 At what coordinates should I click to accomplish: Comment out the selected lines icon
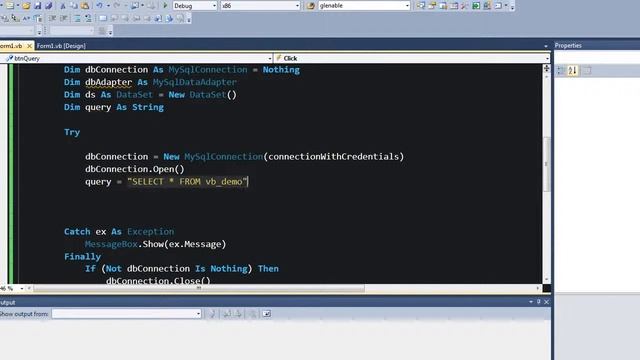click(x=77, y=18)
